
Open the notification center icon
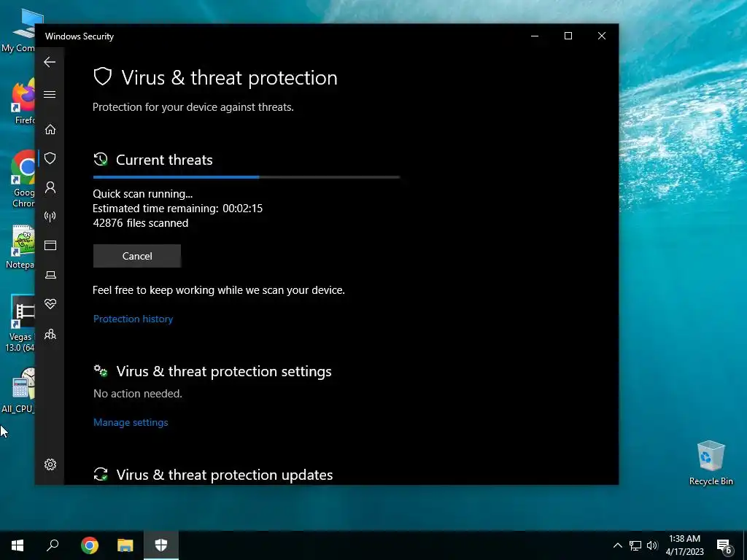[724, 545]
